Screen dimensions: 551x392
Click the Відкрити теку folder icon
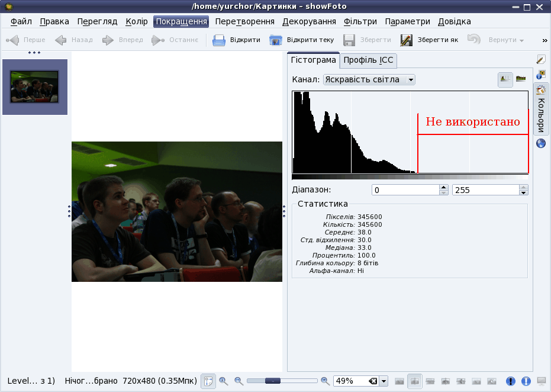pyautogui.click(x=276, y=40)
